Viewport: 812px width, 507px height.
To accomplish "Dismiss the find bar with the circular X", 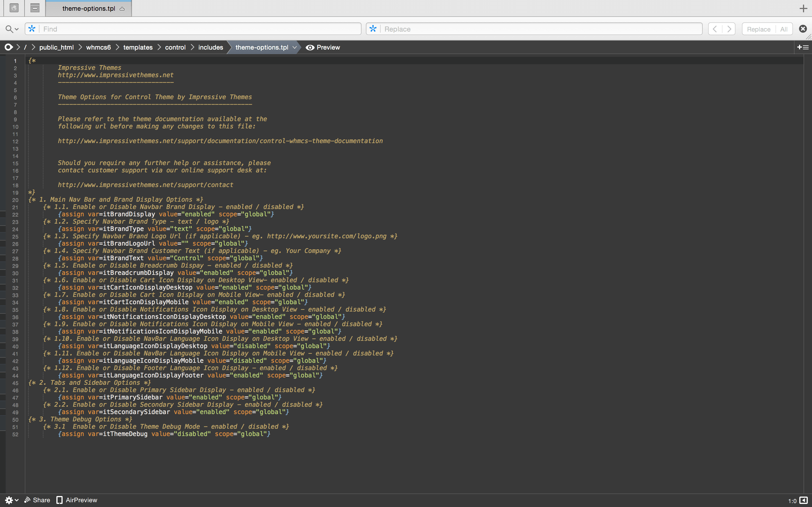I will click(x=803, y=29).
